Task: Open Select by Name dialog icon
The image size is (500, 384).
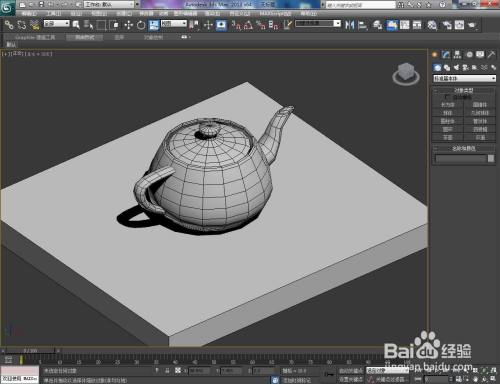Action: click(x=89, y=25)
